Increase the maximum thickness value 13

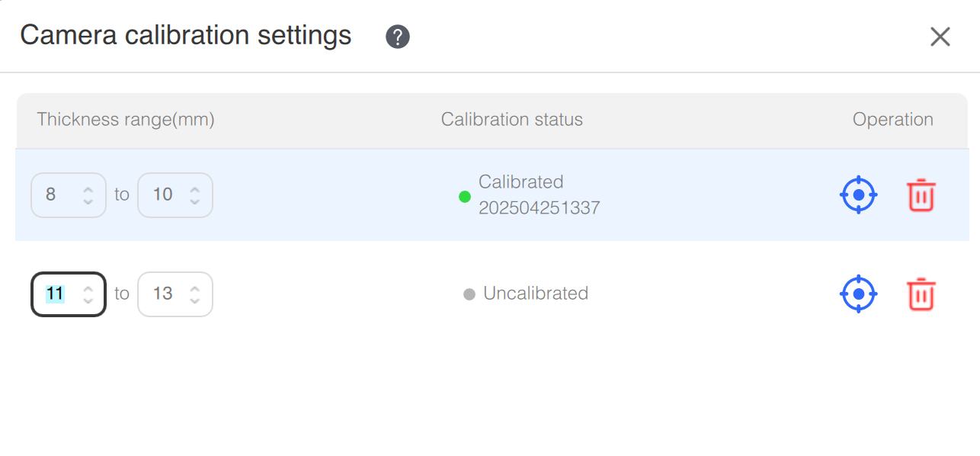[194, 288]
